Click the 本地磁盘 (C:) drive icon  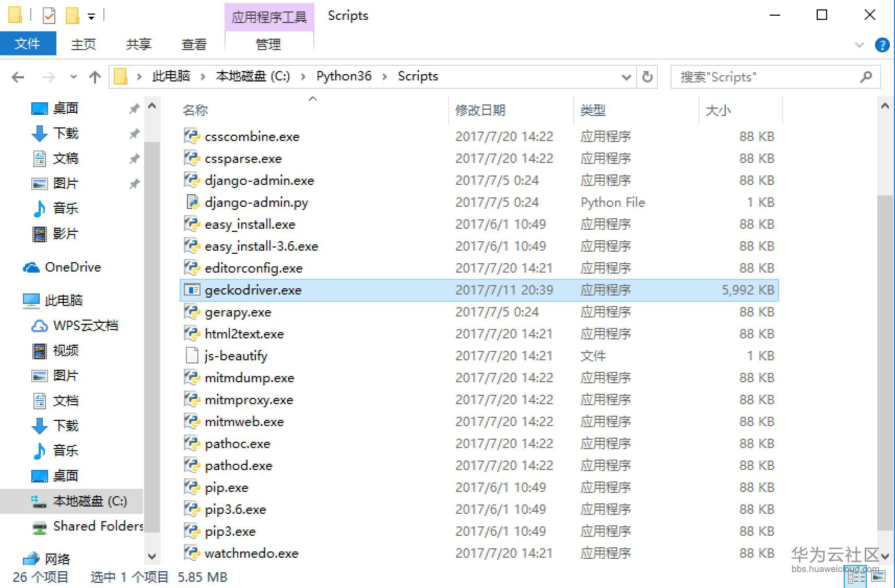pyautogui.click(x=40, y=501)
